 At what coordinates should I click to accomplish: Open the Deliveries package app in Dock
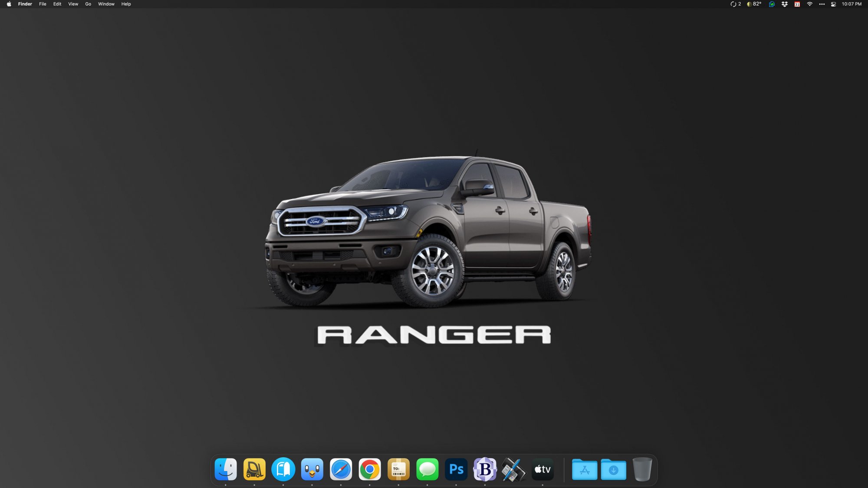point(398,469)
